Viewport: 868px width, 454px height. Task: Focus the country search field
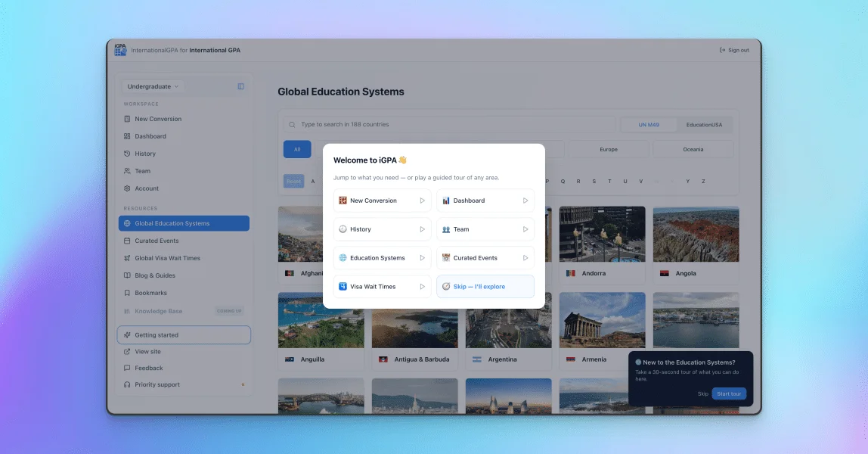point(449,125)
